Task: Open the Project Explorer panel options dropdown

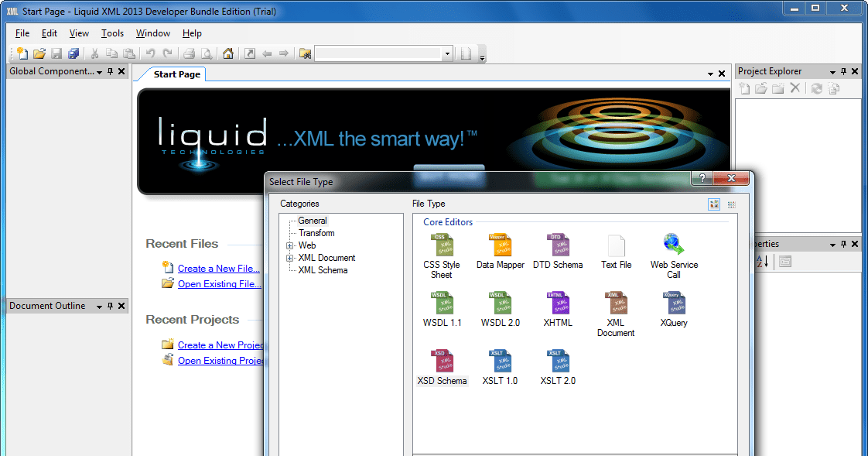Action: coord(832,72)
